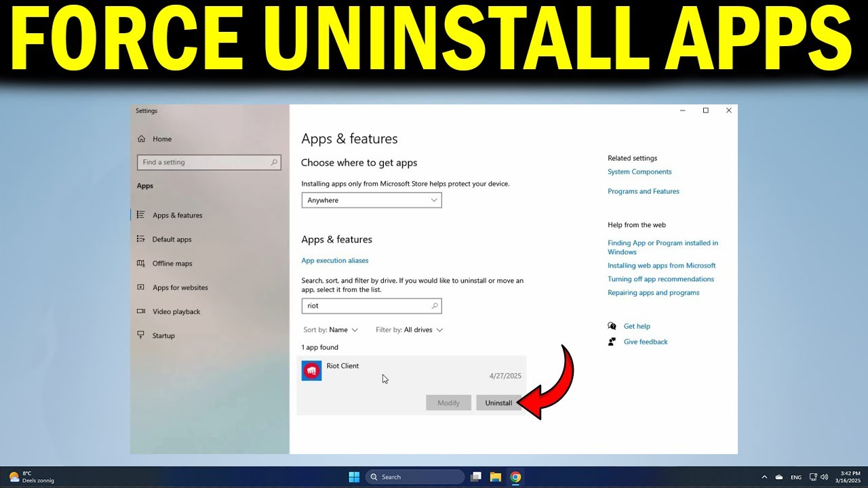Click the Give feedback icon
Image resolution: width=868 pixels, height=488 pixels.
click(x=612, y=342)
